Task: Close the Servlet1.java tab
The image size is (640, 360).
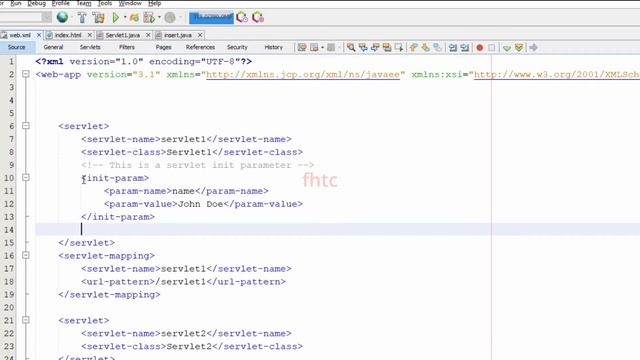Action: pyautogui.click(x=148, y=35)
